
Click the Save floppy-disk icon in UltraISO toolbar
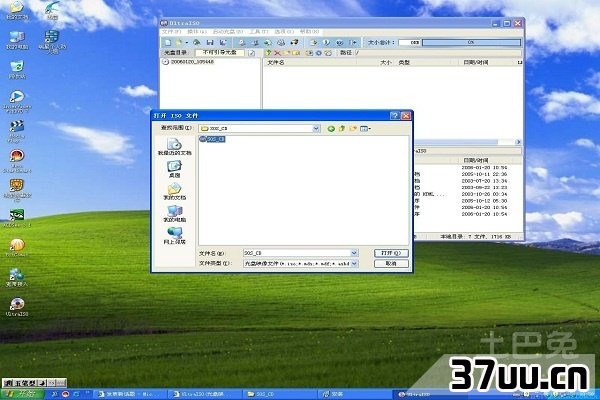point(210,42)
